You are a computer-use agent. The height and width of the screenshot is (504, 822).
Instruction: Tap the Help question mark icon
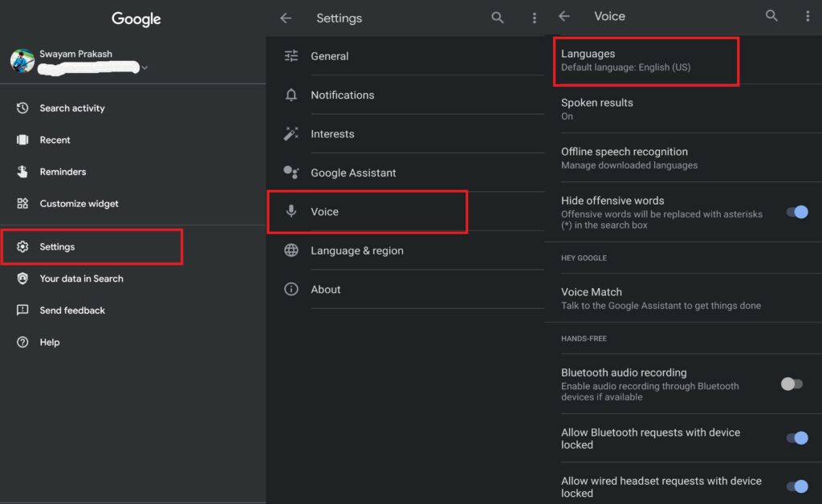tap(22, 342)
